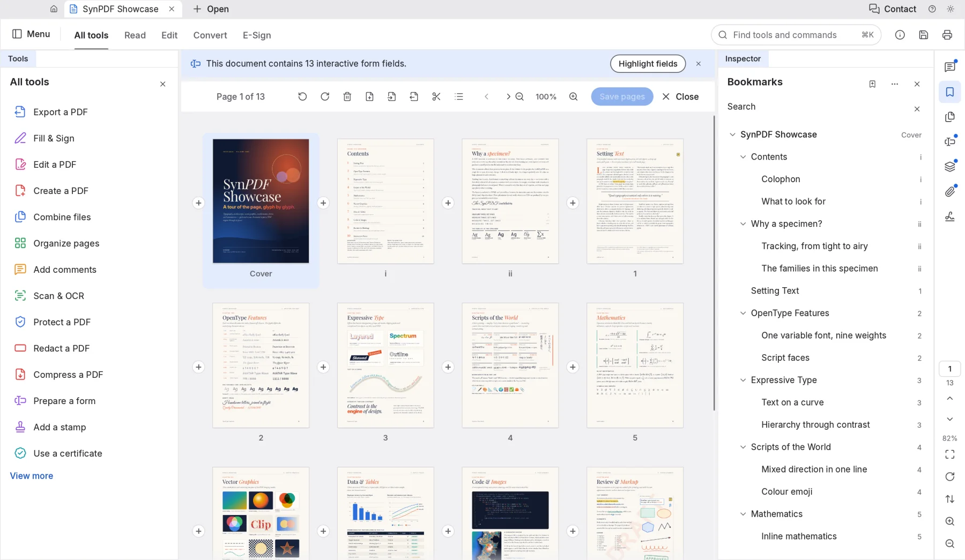
Task: Click Contact in the title bar
Action: 893,9
